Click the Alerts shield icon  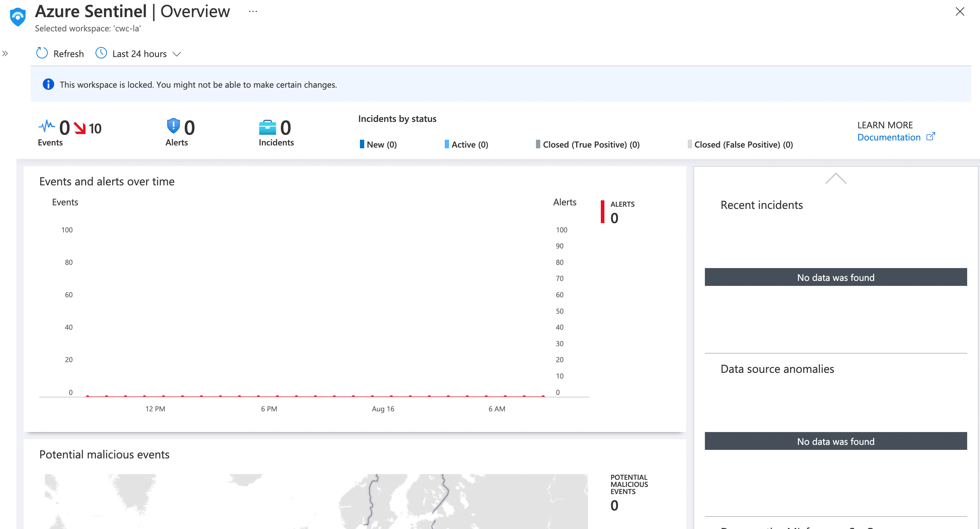point(173,125)
